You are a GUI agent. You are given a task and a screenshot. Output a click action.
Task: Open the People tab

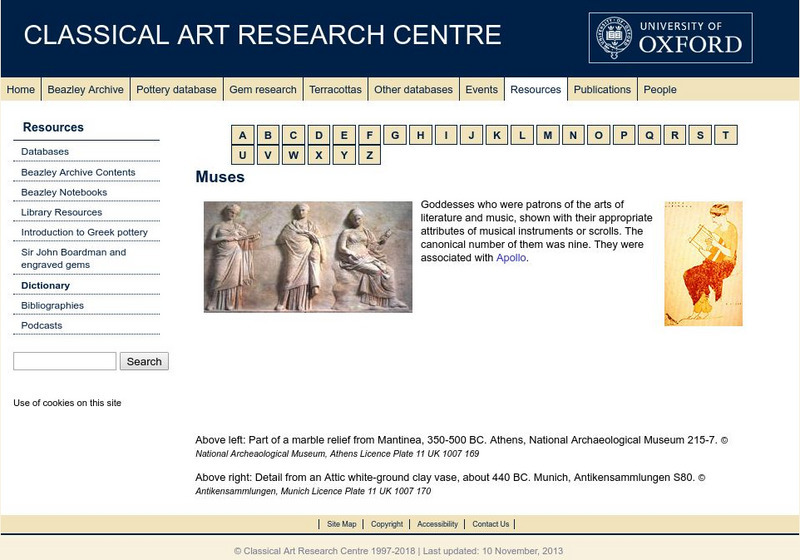coord(660,89)
